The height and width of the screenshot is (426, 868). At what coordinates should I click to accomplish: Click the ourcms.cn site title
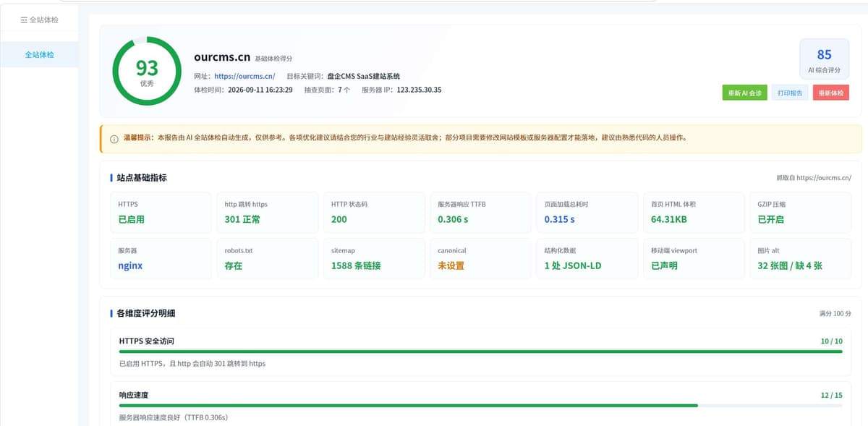(x=222, y=57)
